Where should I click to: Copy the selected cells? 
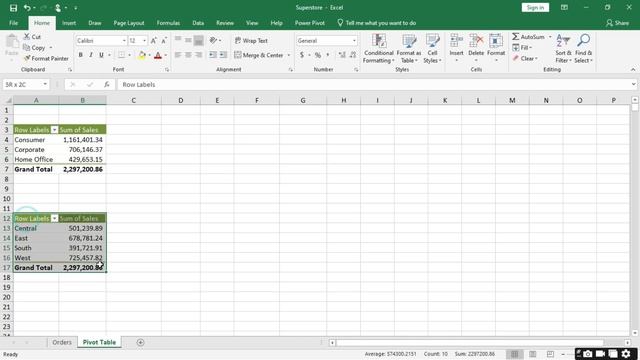34,48
